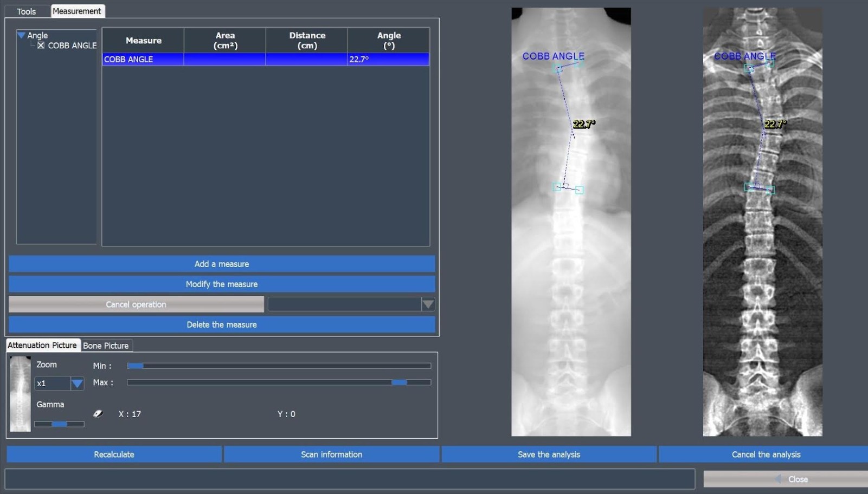Click the Close button

(786, 479)
